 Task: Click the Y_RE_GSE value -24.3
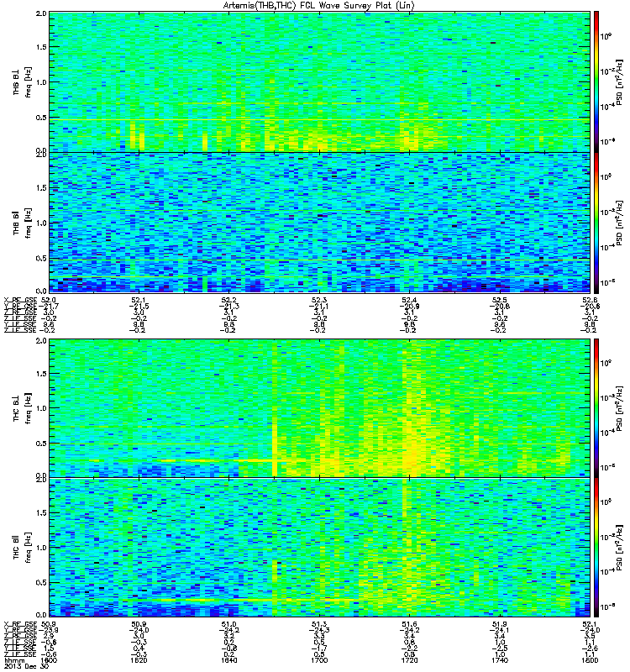(319, 630)
